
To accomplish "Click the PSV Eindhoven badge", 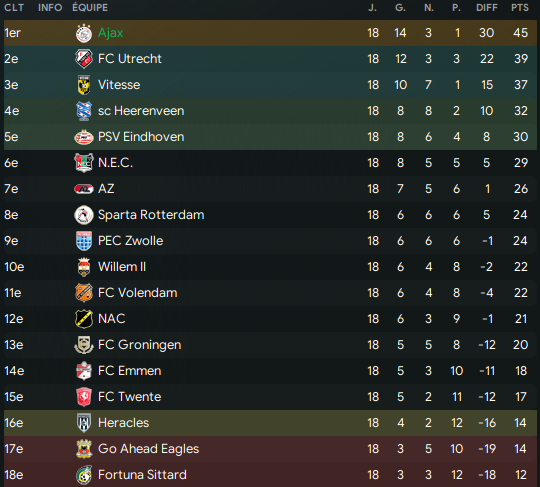I will (x=84, y=137).
